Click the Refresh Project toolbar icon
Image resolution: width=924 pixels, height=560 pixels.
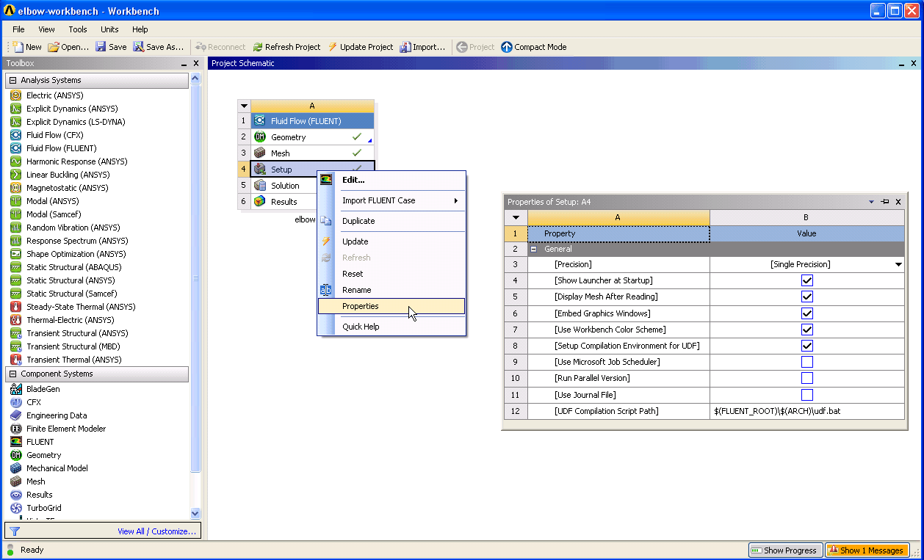(258, 47)
